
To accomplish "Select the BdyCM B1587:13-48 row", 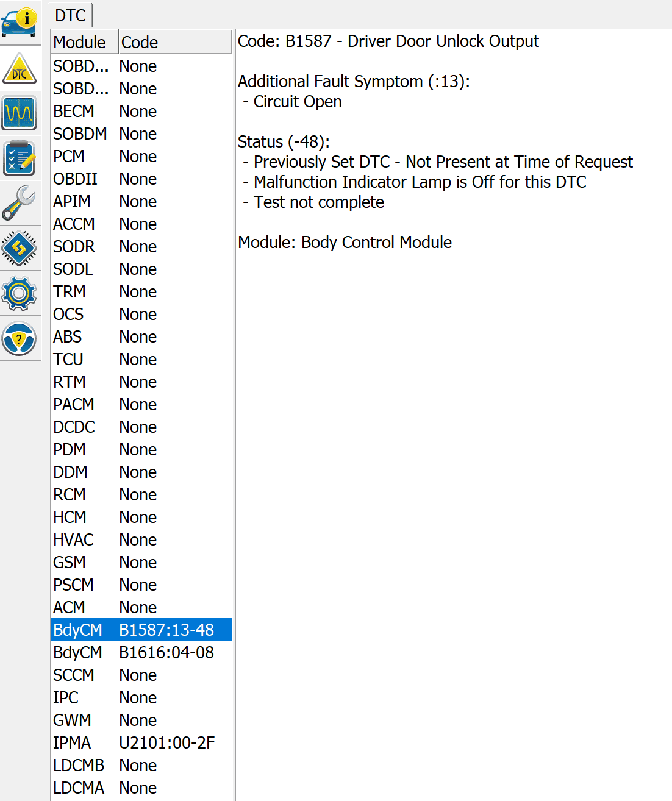I will point(141,630).
